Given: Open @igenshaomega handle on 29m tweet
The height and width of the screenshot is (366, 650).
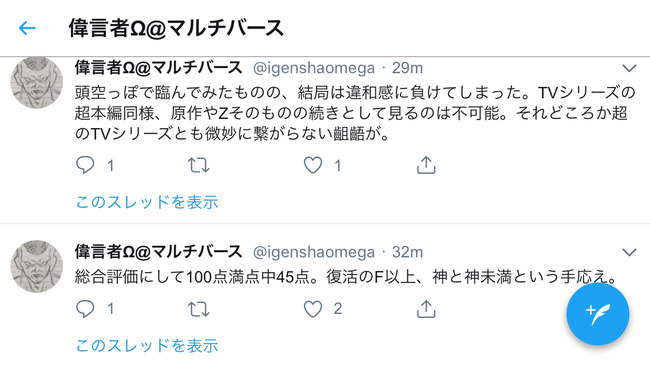Looking at the screenshot, I should [x=314, y=68].
